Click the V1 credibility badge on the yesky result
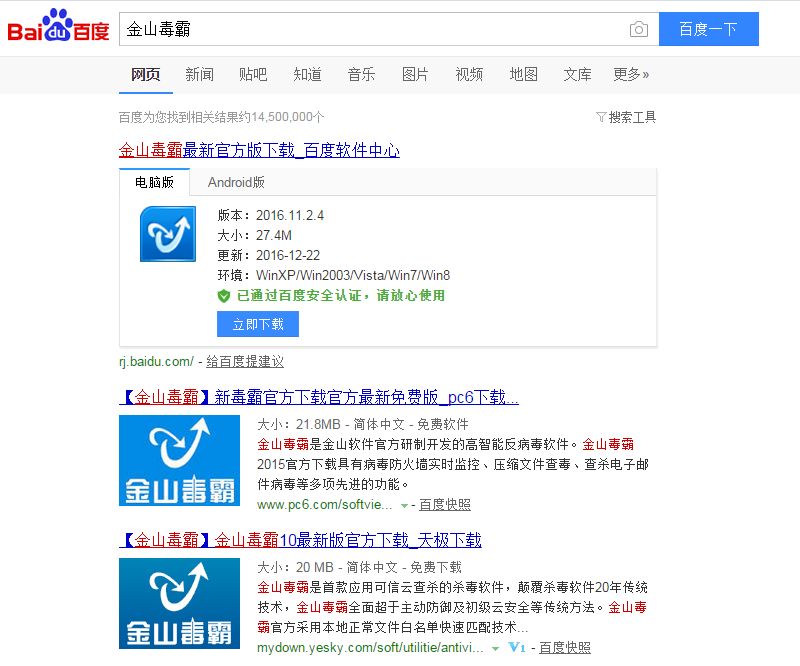The height and width of the screenshot is (666, 800). 517,647
